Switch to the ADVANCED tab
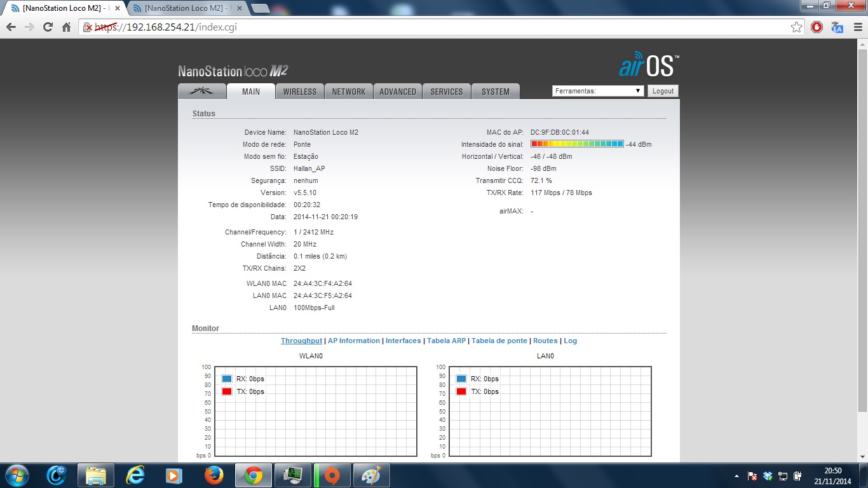The image size is (868, 488). point(398,91)
